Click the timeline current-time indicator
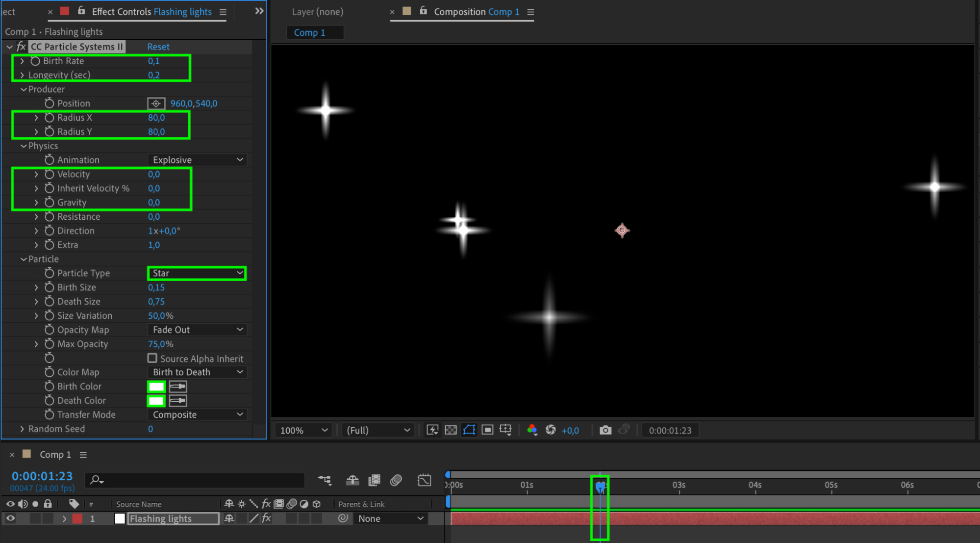980x543 pixels. [600, 486]
